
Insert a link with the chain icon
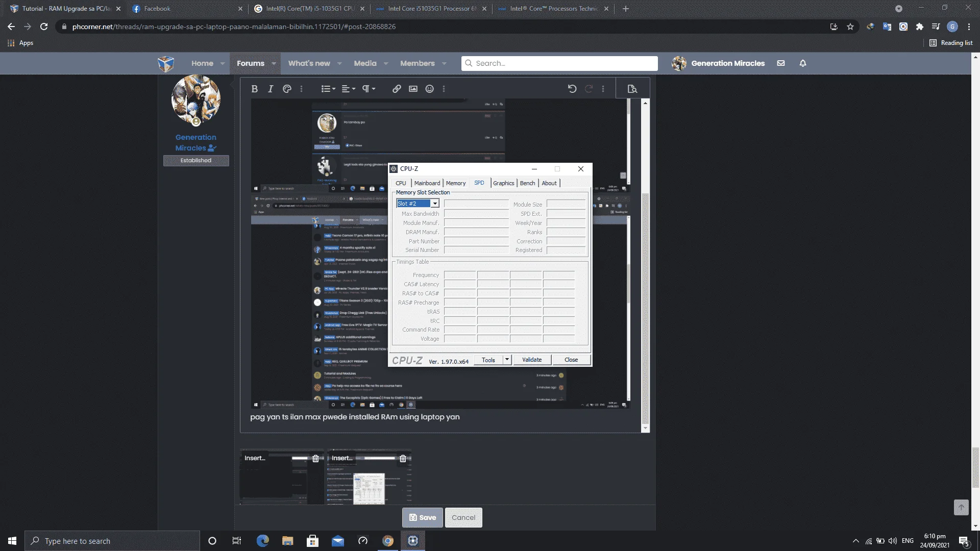[397, 89]
